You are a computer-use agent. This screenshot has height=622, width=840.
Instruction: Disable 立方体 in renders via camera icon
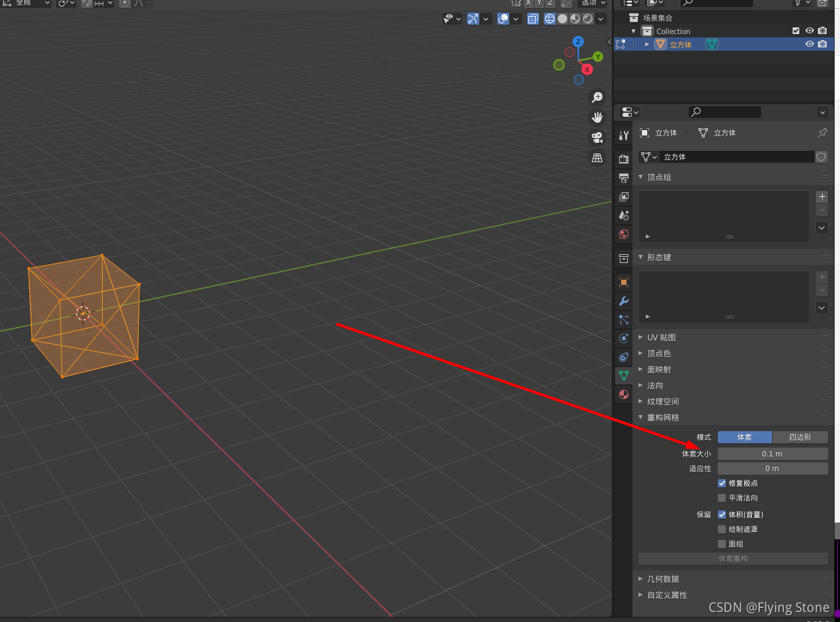(x=823, y=44)
